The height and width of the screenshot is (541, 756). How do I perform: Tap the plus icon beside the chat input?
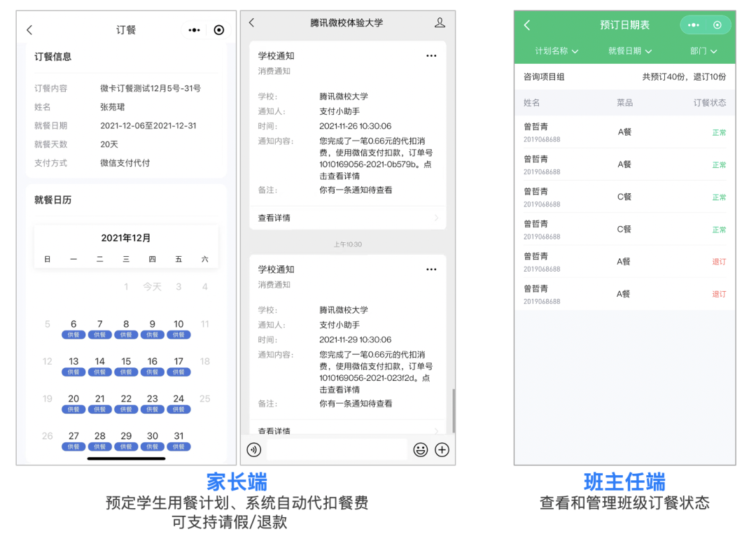pos(442,450)
